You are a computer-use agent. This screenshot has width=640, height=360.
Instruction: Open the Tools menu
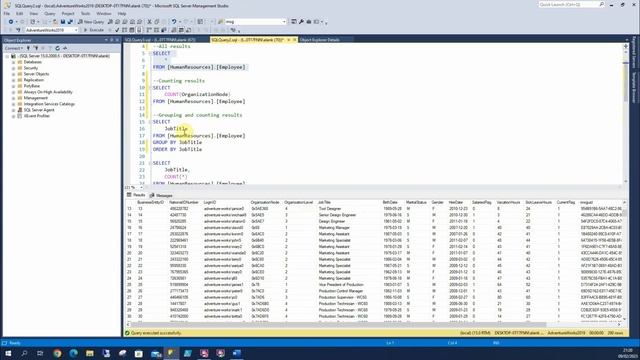[85, 13]
